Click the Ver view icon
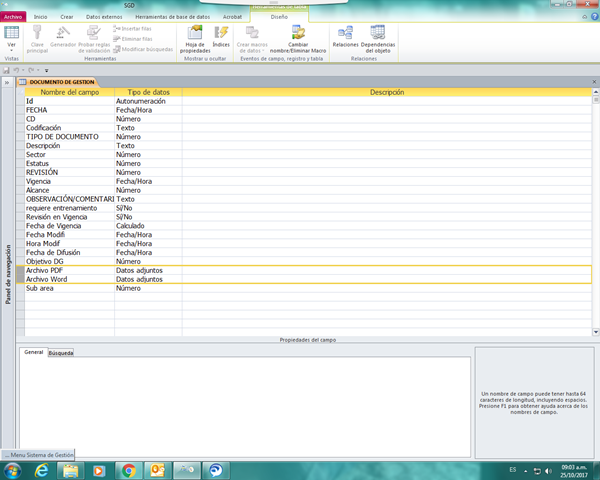Screen dimensions: 600x480 tap(12, 33)
